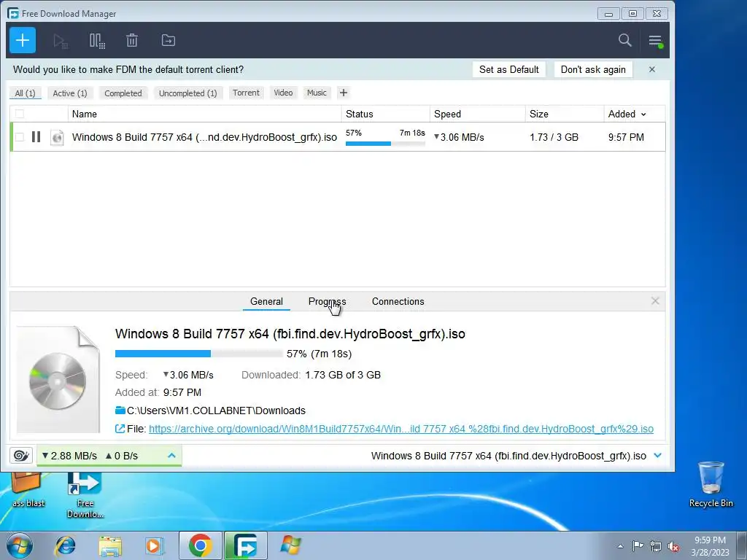This screenshot has height=560, width=747.
Task: Select the Music filter
Action: 317,93
